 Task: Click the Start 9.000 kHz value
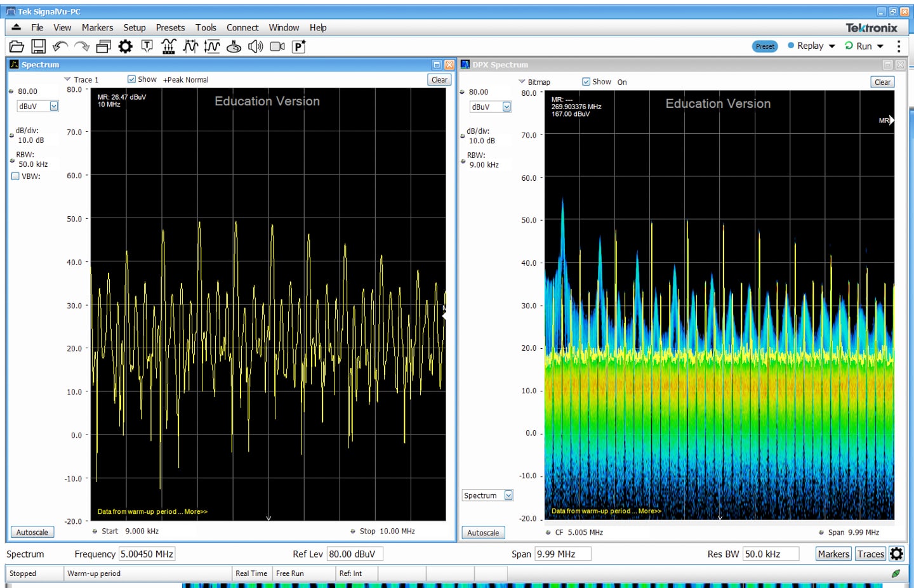[142, 532]
